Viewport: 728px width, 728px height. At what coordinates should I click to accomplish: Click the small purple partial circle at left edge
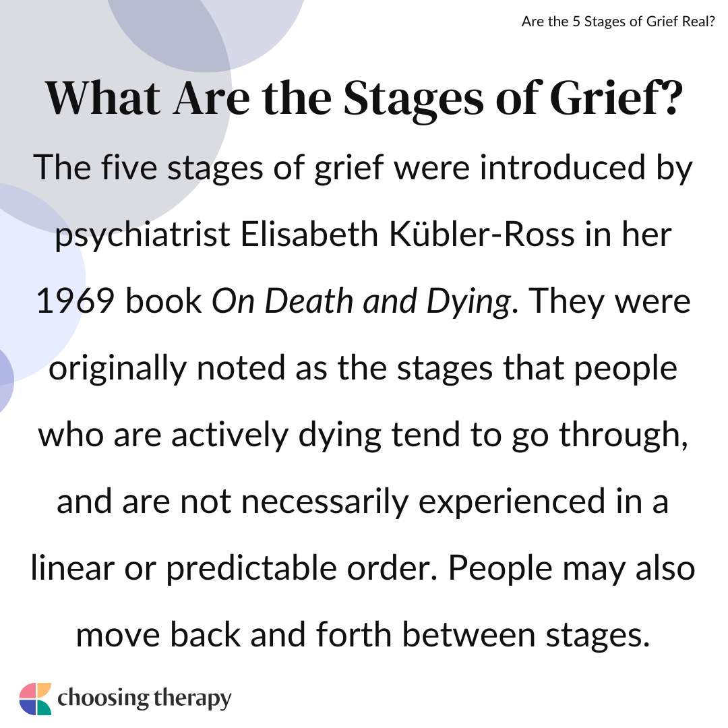pos(5,381)
